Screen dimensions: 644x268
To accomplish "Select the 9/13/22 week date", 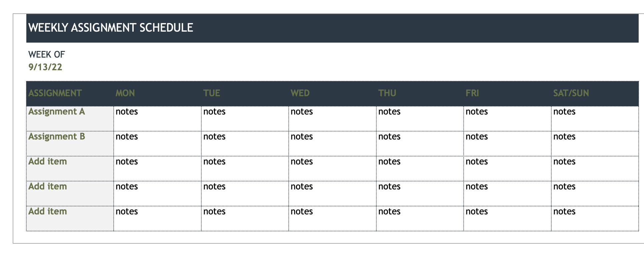I will click(45, 67).
